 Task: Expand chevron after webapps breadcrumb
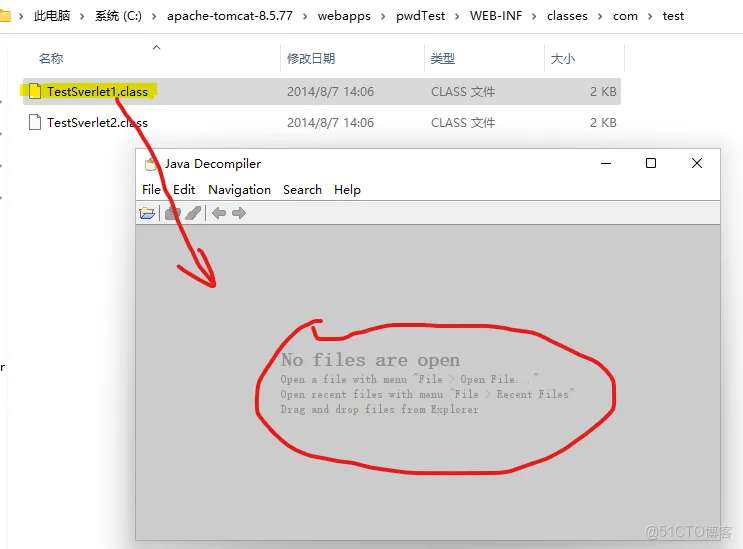pyautogui.click(x=383, y=16)
